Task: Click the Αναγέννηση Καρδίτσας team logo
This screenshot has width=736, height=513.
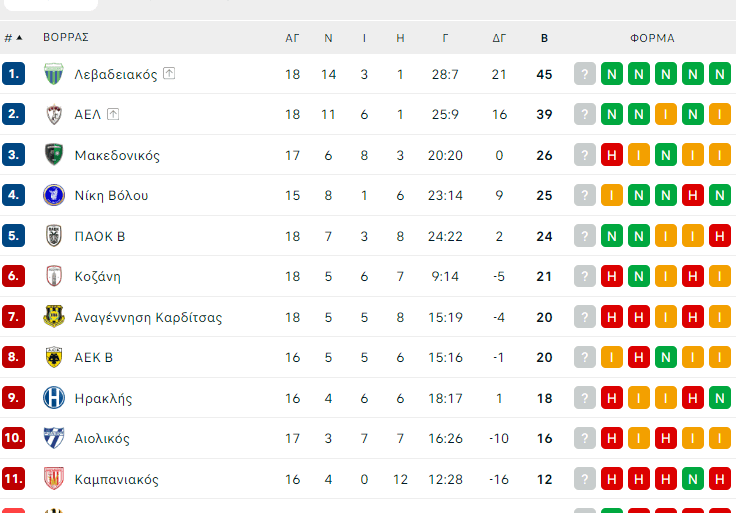Action: 54,317
